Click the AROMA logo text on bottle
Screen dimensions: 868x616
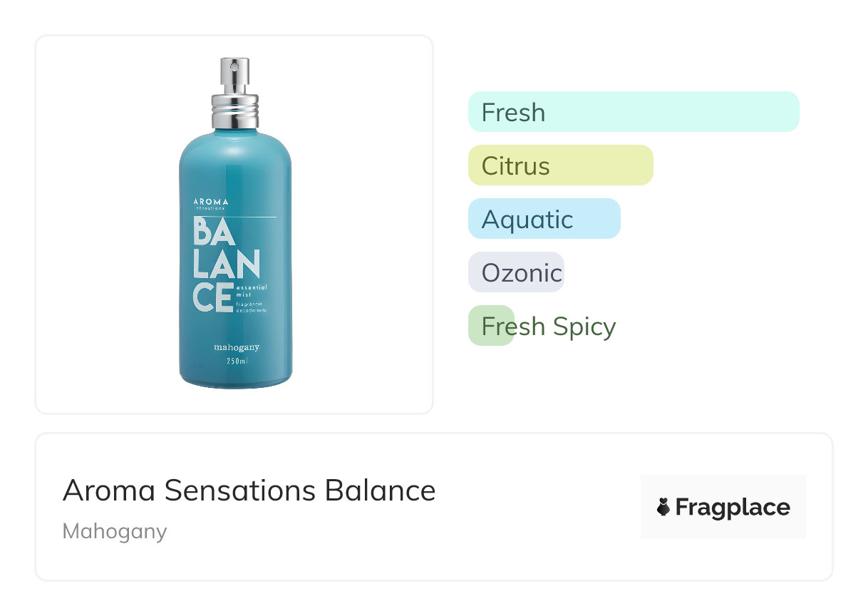coord(211,202)
